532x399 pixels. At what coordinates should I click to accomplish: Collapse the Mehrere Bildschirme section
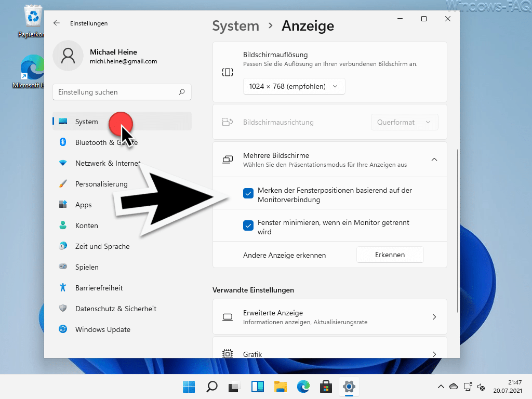coord(434,159)
